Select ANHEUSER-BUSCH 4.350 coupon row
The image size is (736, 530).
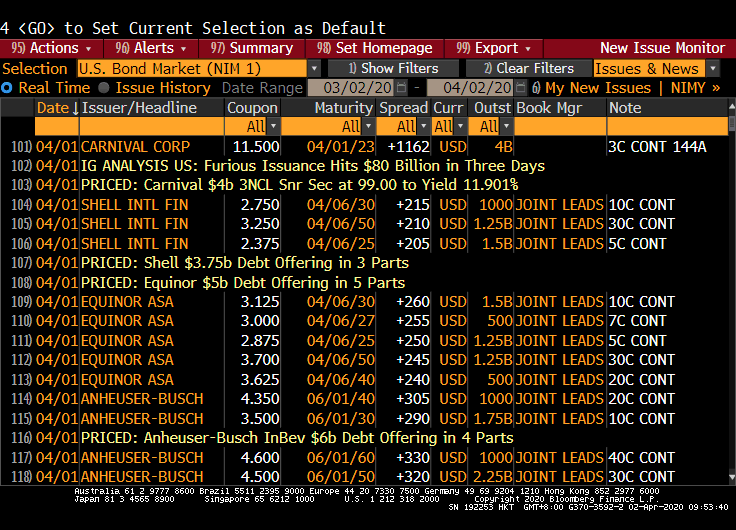pyautogui.click(x=364, y=399)
